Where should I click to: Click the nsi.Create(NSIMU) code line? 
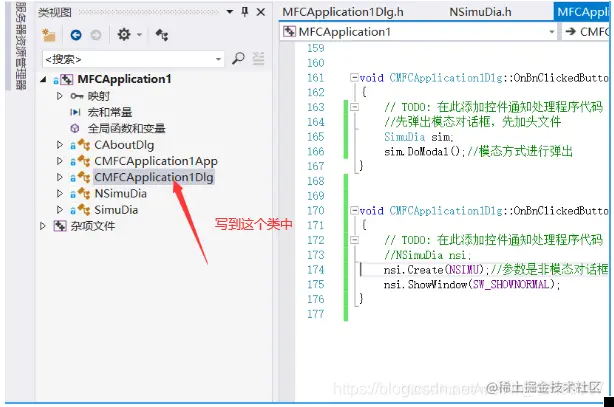click(x=496, y=270)
